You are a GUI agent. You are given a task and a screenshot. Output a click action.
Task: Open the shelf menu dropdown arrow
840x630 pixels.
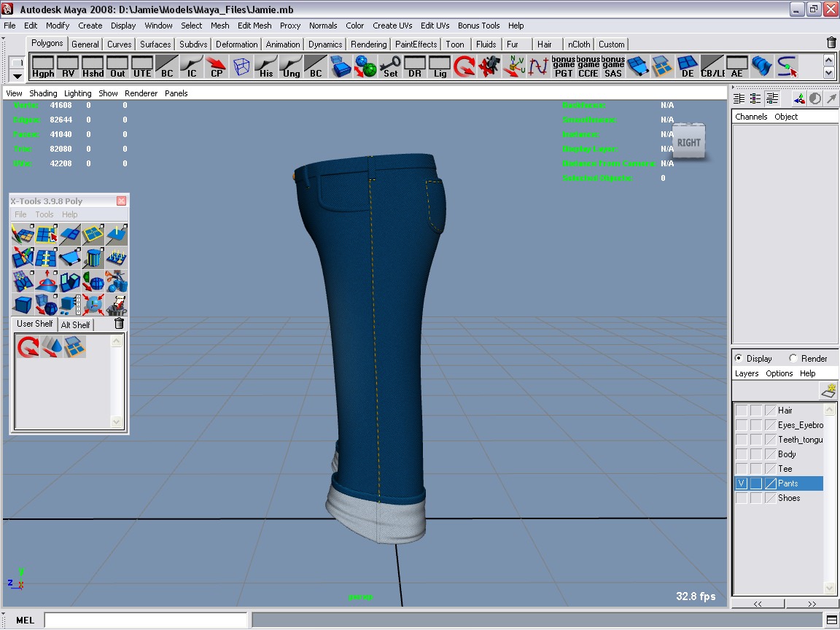[x=17, y=76]
